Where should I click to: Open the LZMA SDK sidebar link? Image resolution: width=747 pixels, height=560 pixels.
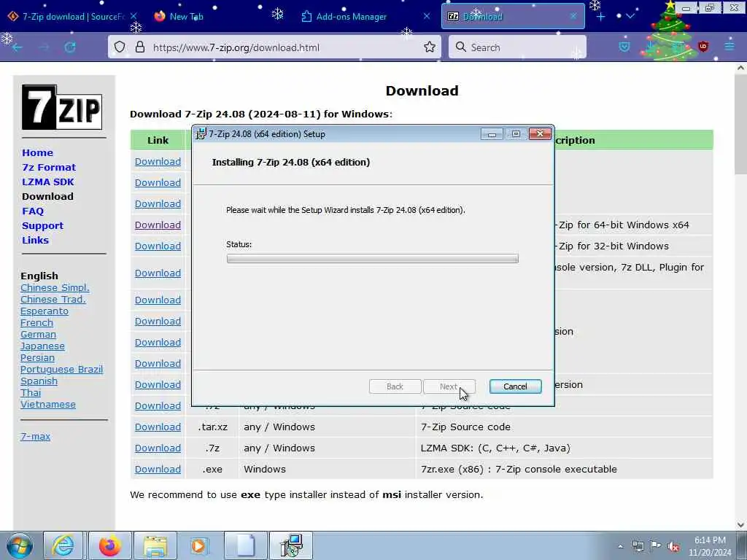pos(48,182)
